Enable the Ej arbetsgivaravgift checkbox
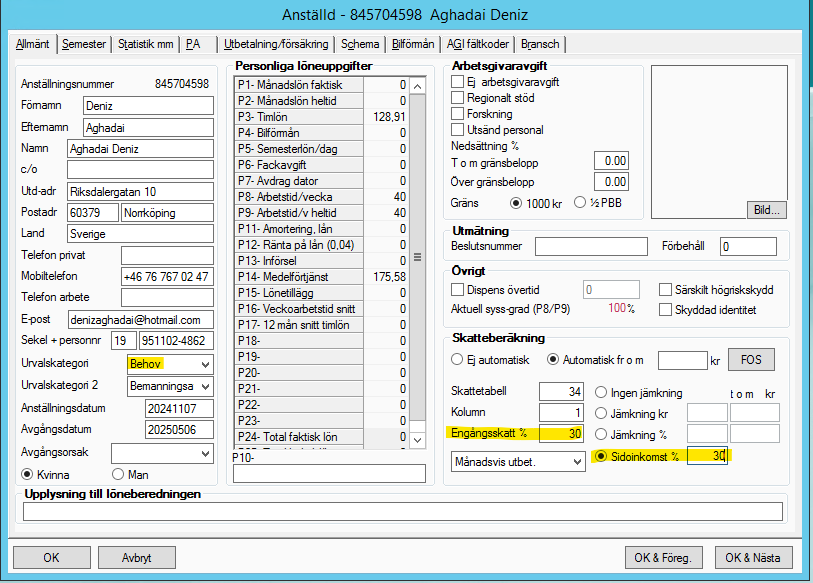This screenshot has width=813, height=583. [458, 82]
